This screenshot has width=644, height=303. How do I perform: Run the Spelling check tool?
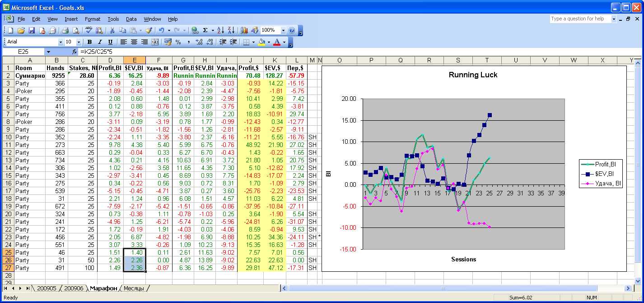pyautogui.click(x=89, y=30)
